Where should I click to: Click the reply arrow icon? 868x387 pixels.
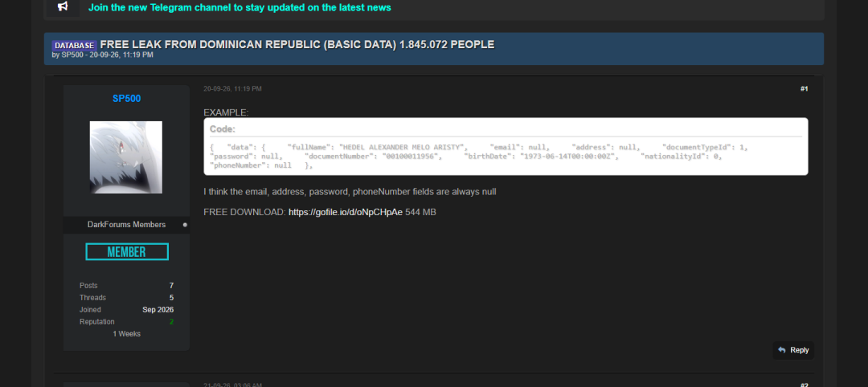coord(782,350)
